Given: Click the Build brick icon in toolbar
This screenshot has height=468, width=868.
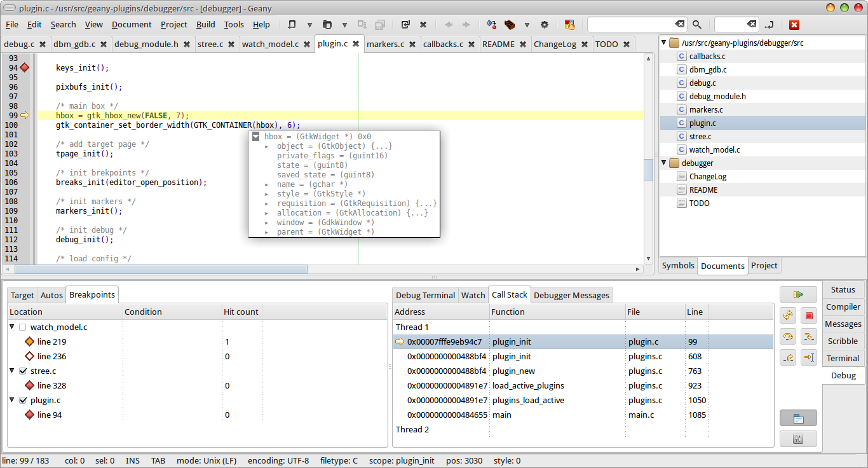Looking at the screenshot, I should (x=510, y=25).
